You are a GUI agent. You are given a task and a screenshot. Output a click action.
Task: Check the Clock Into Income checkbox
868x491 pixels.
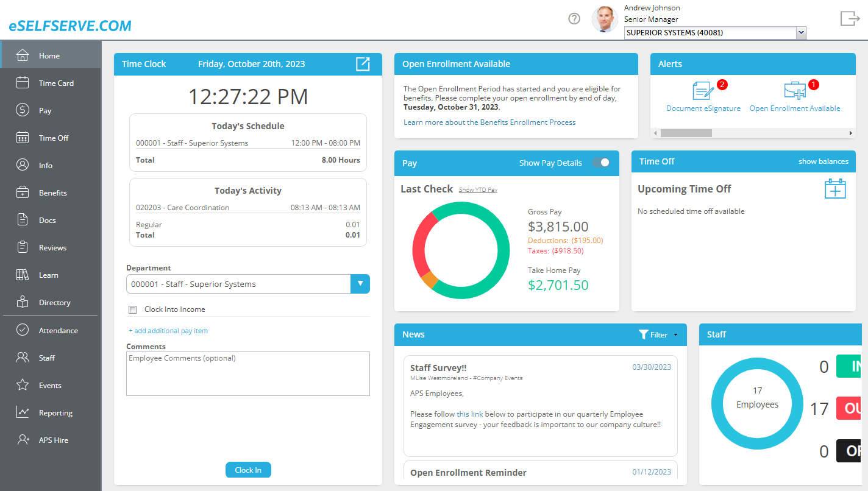[x=133, y=309]
